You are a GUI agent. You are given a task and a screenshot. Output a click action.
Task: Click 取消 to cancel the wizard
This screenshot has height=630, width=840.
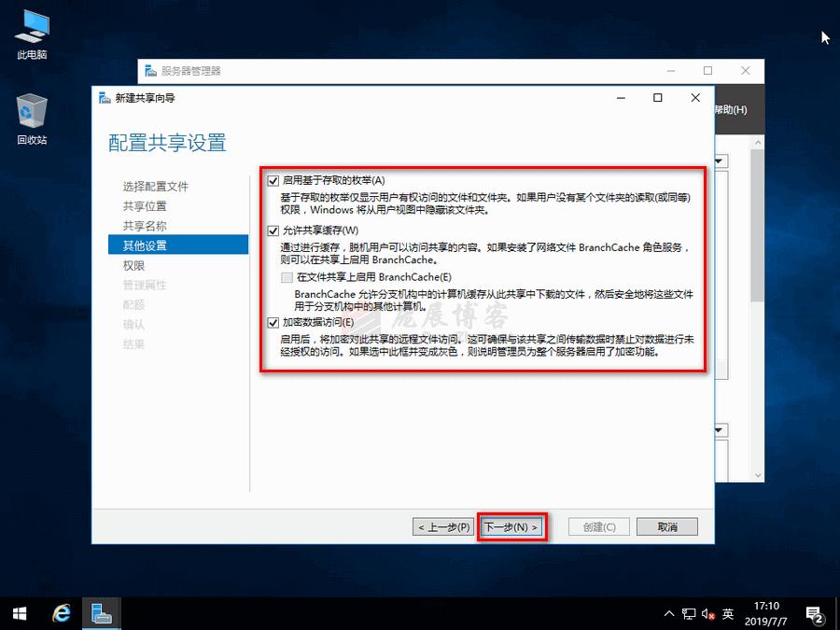click(666, 526)
